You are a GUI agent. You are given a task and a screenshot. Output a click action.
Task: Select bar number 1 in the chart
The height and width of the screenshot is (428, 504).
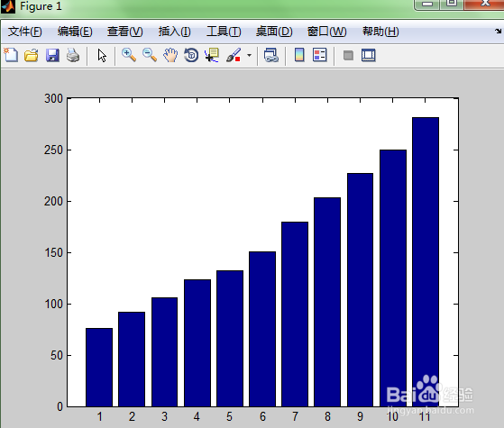(99, 368)
